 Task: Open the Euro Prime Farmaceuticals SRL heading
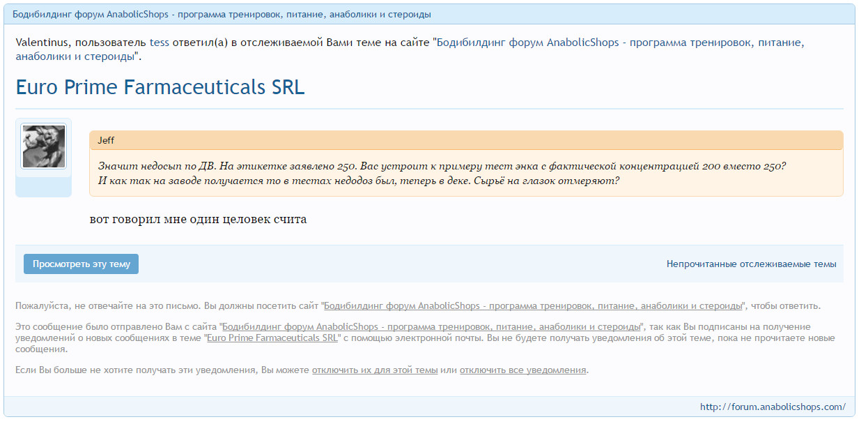(160, 88)
